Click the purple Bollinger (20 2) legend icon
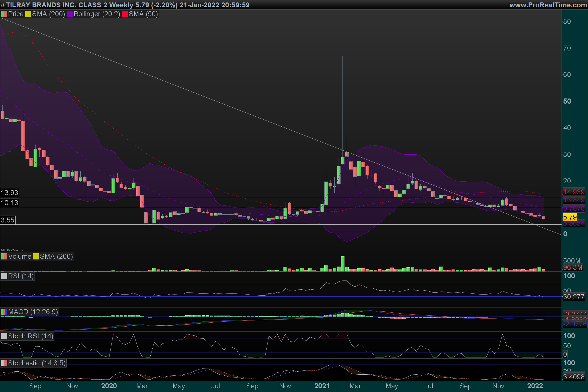588x392 pixels. pos(70,14)
